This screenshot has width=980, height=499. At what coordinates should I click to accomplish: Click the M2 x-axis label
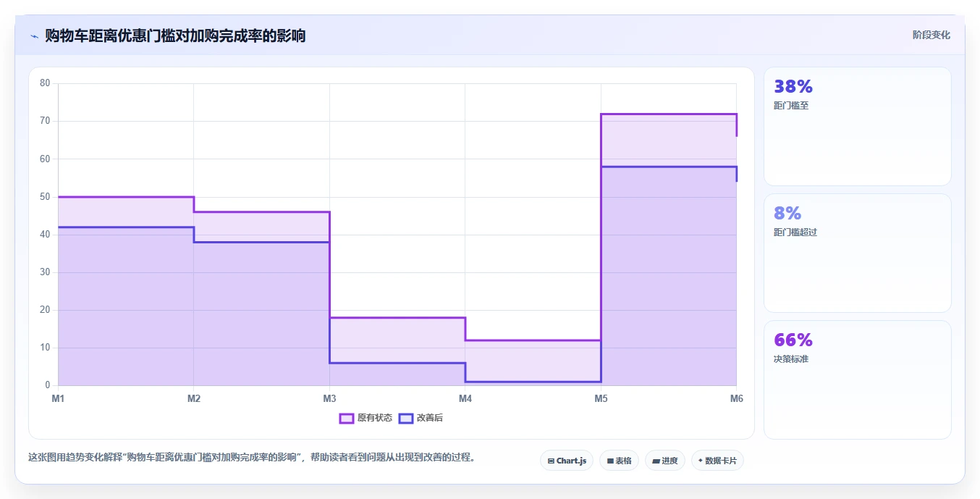click(194, 398)
